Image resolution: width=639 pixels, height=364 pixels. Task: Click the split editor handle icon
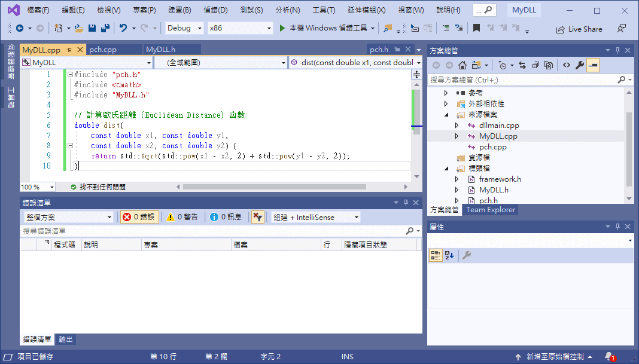coord(416,75)
